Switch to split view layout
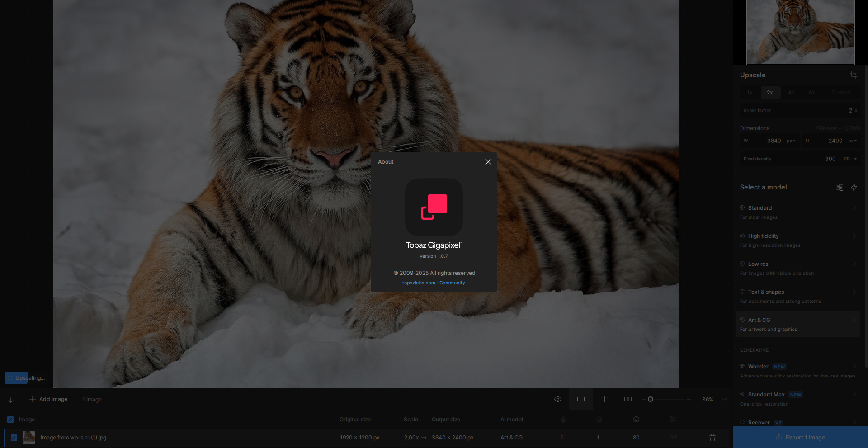The height and width of the screenshot is (448, 868). click(604, 399)
